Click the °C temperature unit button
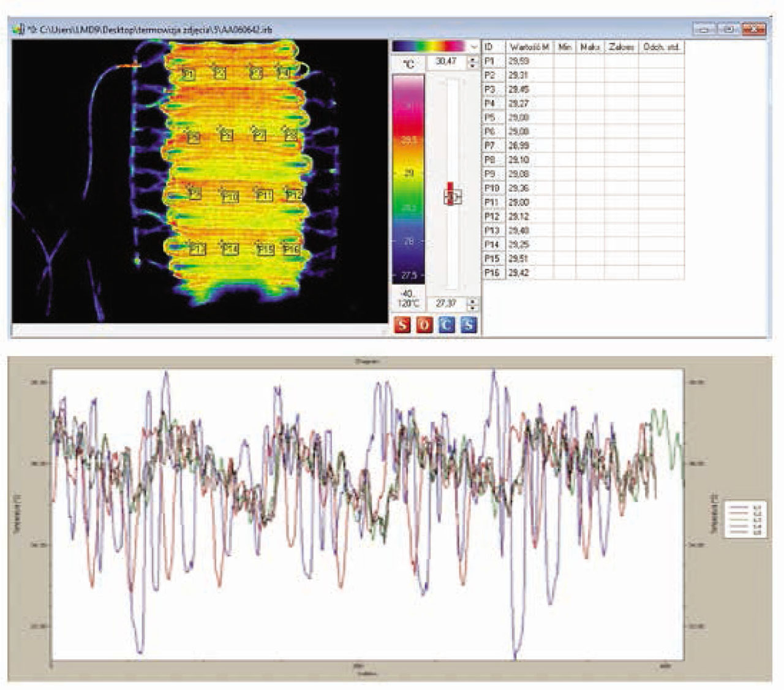784x690 pixels. click(x=409, y=63)
